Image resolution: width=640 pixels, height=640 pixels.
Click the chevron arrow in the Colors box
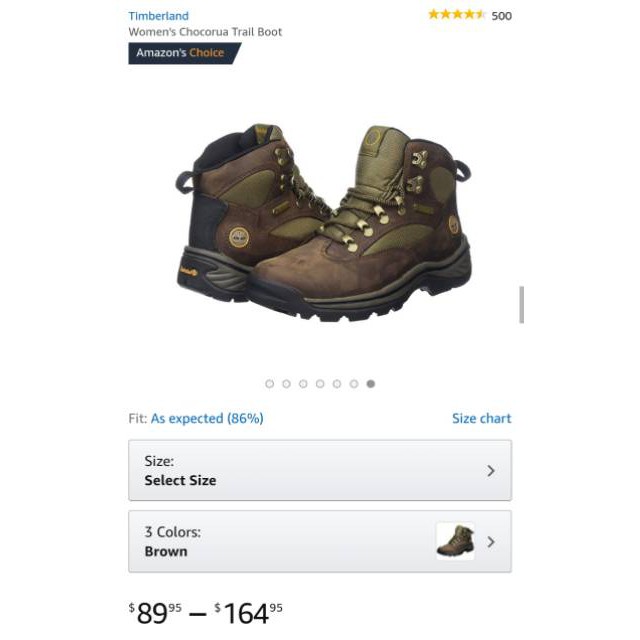[x=491, y=542]
